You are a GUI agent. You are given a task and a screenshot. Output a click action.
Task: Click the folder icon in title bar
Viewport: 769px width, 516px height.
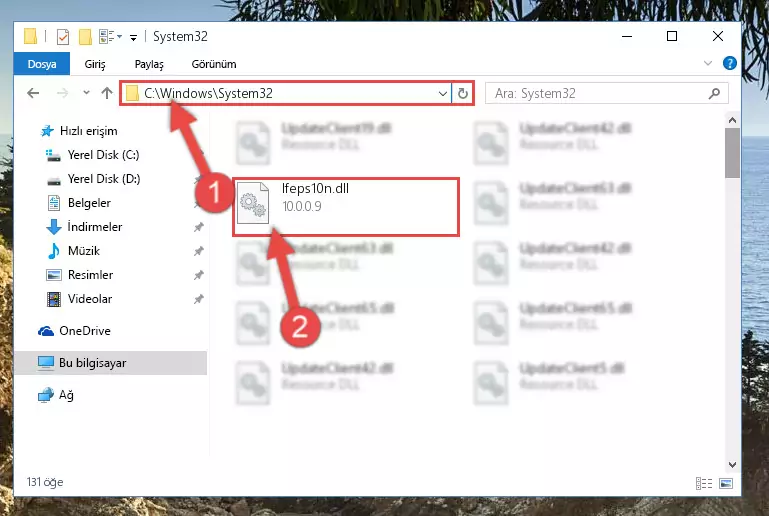pos(30,37)
